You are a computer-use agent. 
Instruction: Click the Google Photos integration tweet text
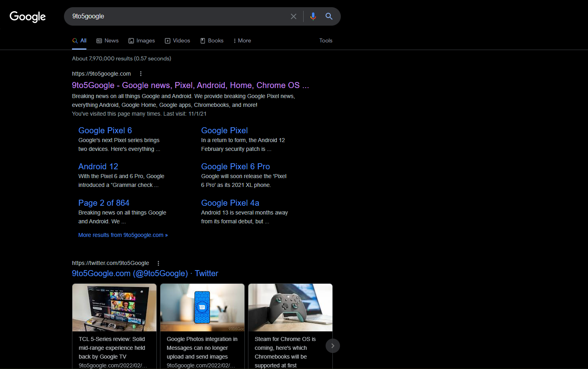click(202, 348)
